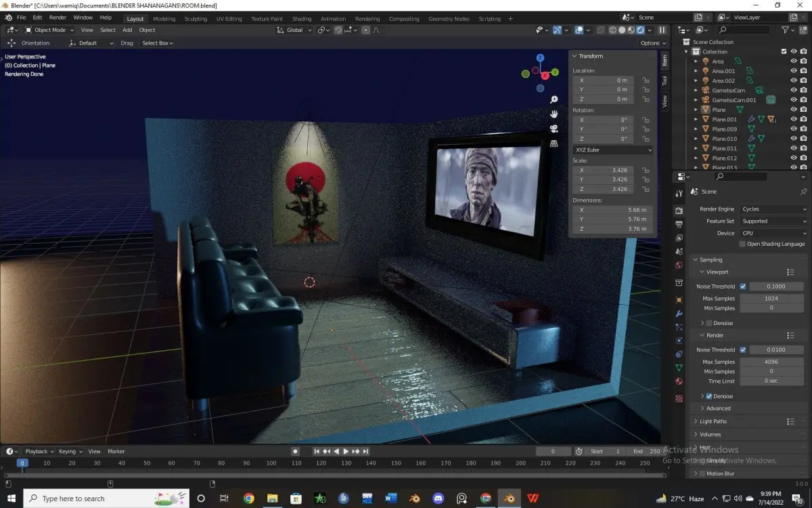Open the Feature Set Supported dropdown

click(773, 221)
